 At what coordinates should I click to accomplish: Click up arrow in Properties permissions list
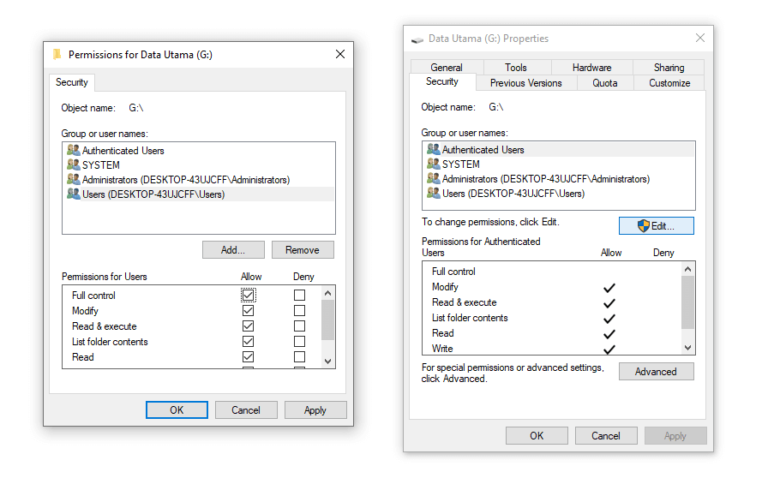[x=688, y=269]
